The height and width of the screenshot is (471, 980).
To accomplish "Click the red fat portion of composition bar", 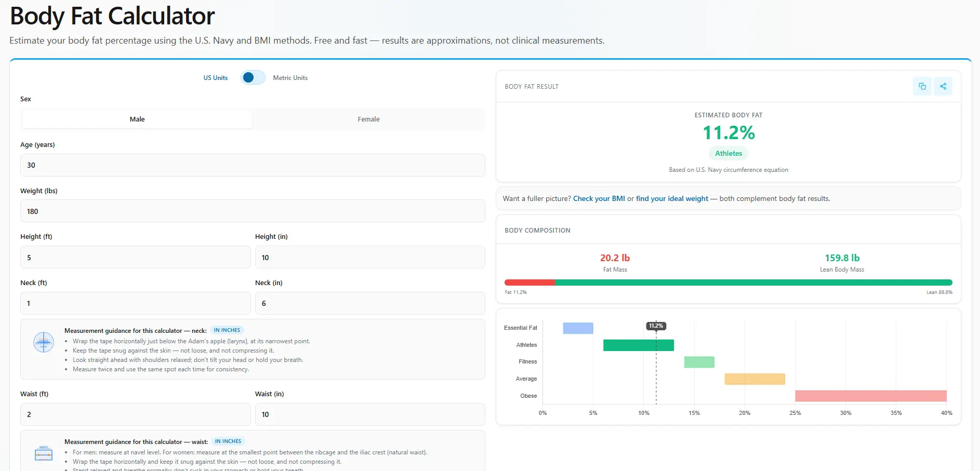I will coord(529,282).
